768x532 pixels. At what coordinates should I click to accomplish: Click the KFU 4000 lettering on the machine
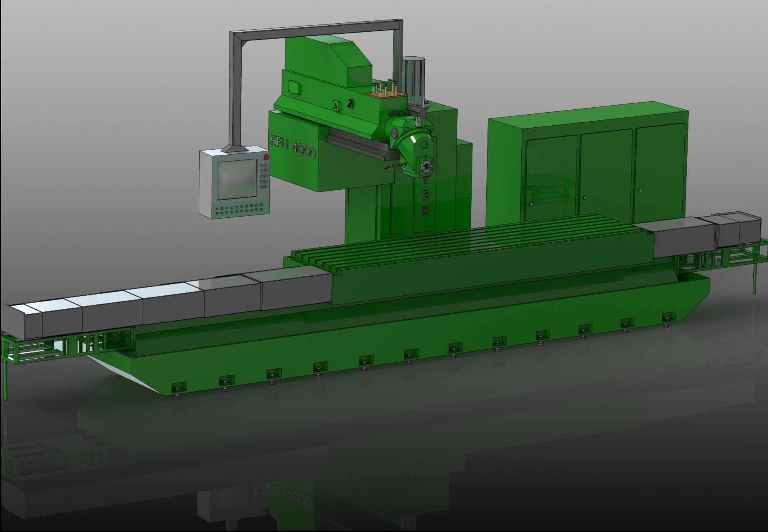pyautogui.click(x=292, y=146)
